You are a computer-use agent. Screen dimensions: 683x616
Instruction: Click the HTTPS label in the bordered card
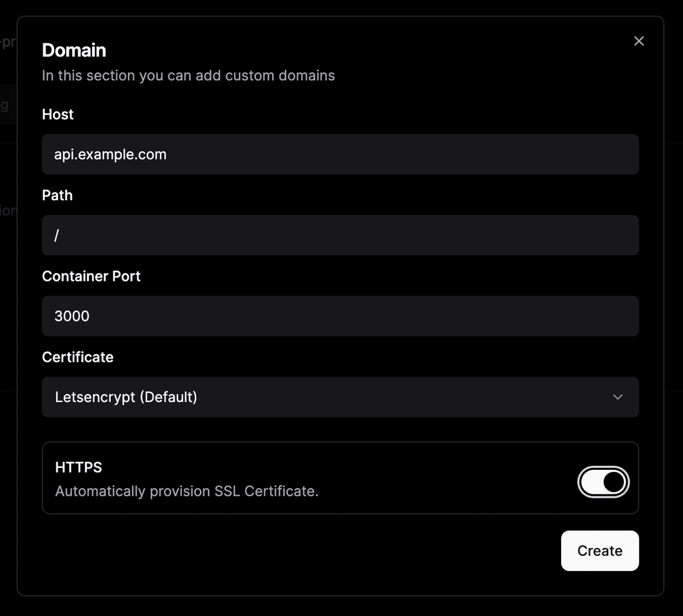coord(79,467)
